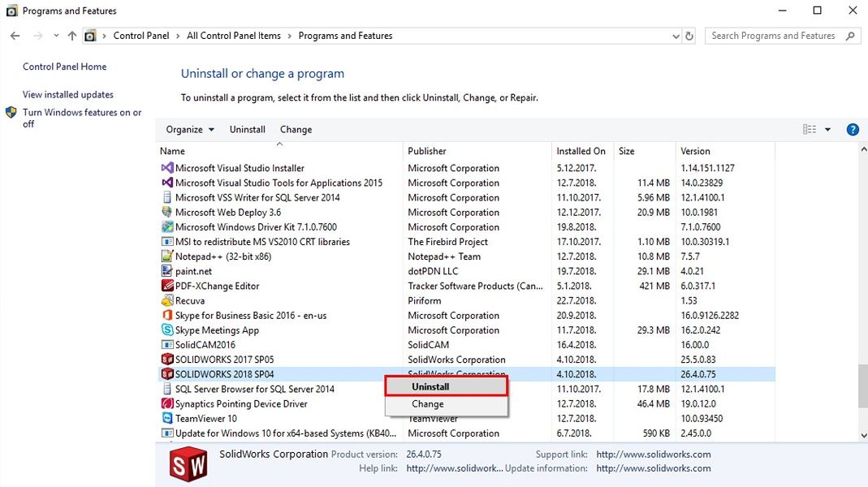Click the blue Help question mark icon
The height and width of the screenshot is (487, 868).
(853, 130)
